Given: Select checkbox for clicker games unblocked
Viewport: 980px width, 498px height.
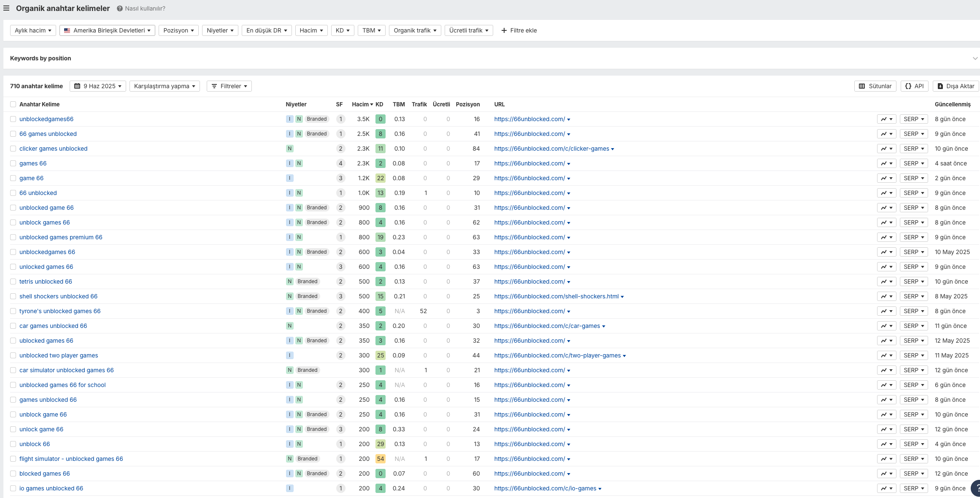Looking at the screenshot, I should (x=13, y=149).
